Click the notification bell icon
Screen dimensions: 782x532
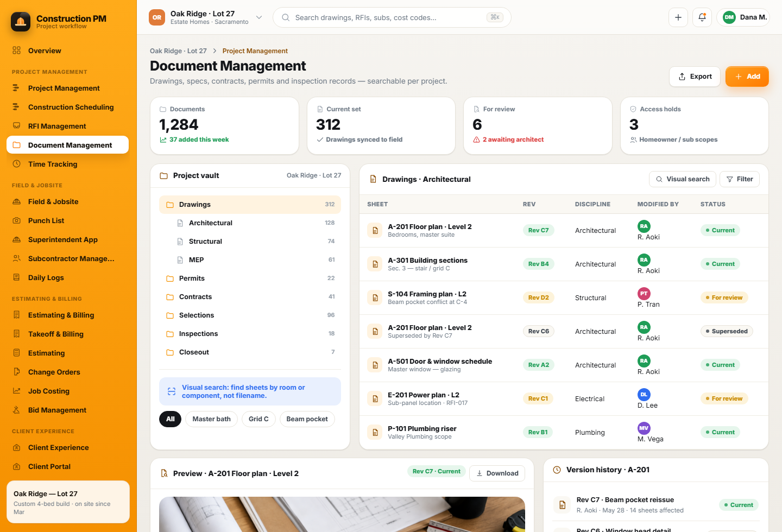pos(702,17)
